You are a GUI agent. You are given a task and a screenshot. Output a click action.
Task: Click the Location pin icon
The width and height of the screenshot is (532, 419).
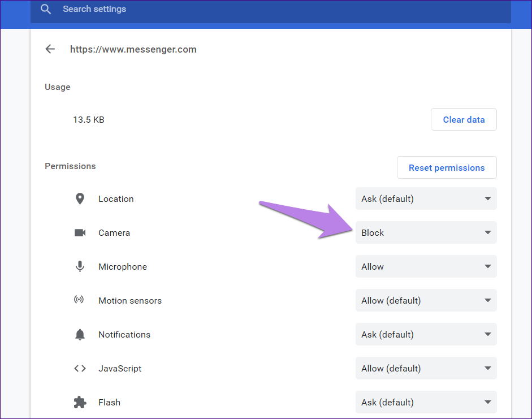click(80, 199)
